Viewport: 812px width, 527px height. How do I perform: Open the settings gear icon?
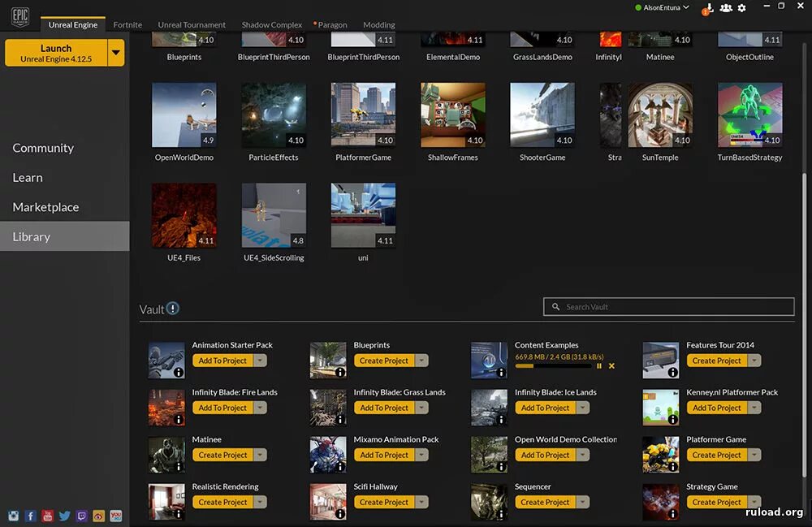[x=742, y=8]
